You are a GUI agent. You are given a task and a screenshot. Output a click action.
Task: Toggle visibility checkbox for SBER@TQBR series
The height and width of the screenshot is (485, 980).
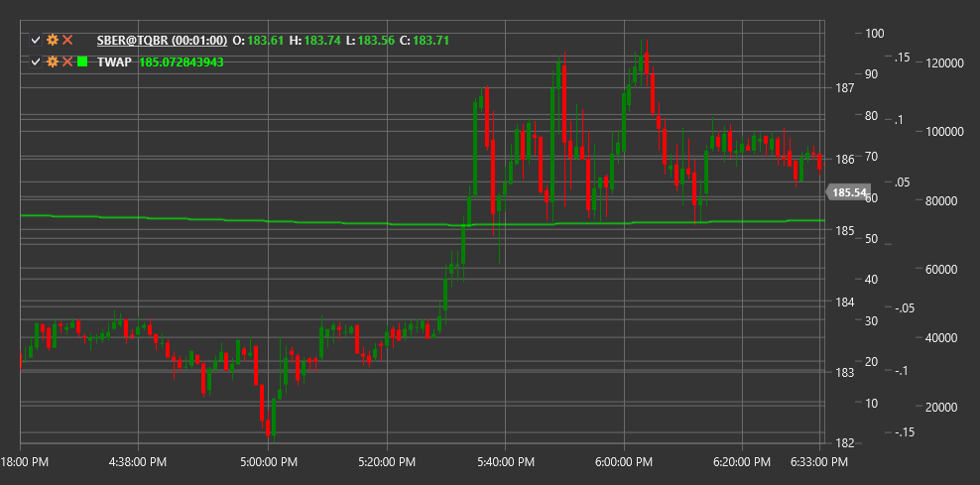[36, 40]
